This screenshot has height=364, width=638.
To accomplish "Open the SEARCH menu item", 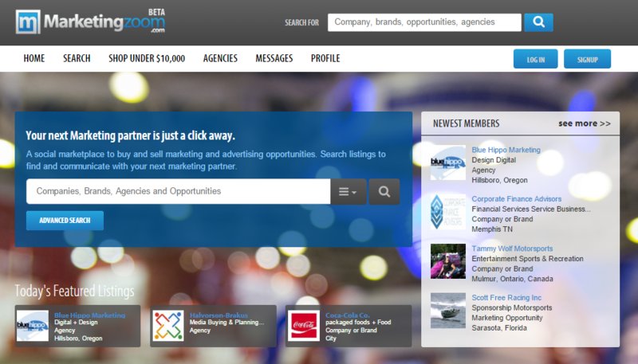I will click(77, 58).
